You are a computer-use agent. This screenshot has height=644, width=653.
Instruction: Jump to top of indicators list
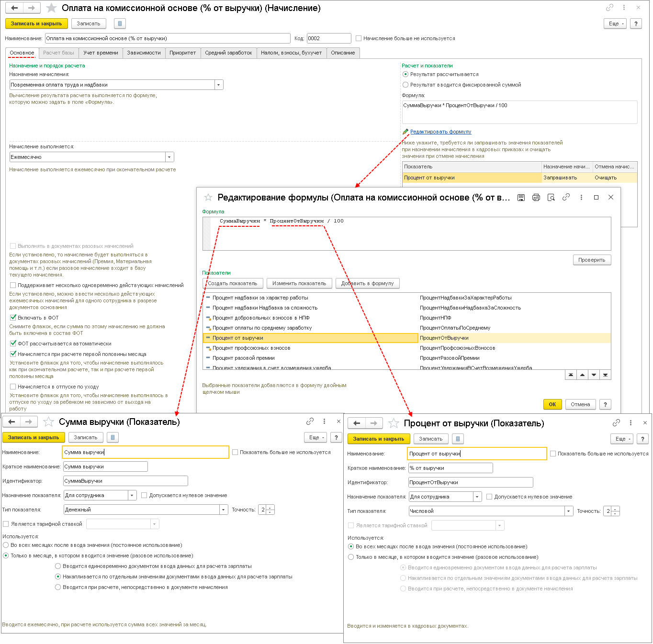[x=571, y=375]
